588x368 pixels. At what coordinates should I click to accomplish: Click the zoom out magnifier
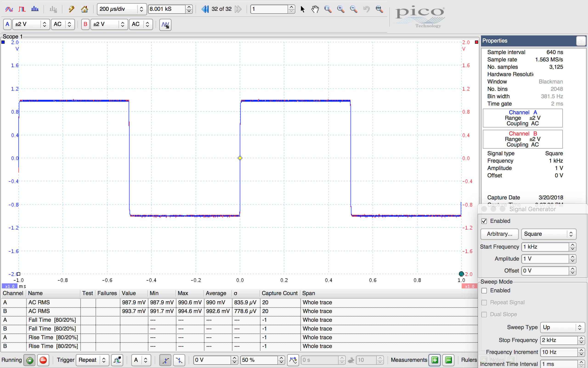[354, 9]
